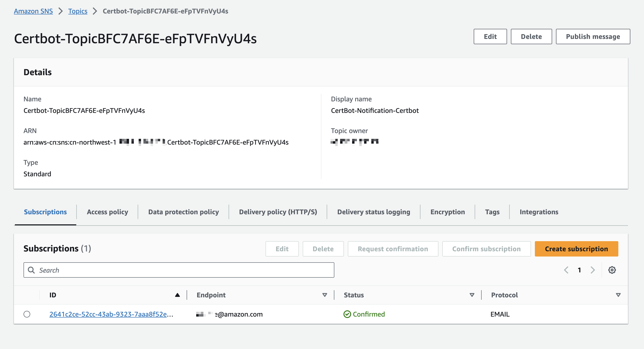Click the Subscriptions (1) heading
644x349 pixels.
pos(57,248)
